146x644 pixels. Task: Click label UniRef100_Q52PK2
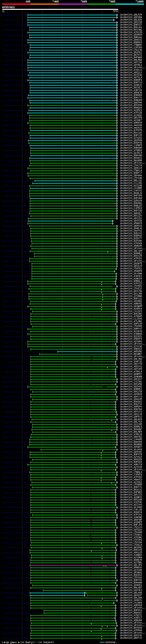131,53
